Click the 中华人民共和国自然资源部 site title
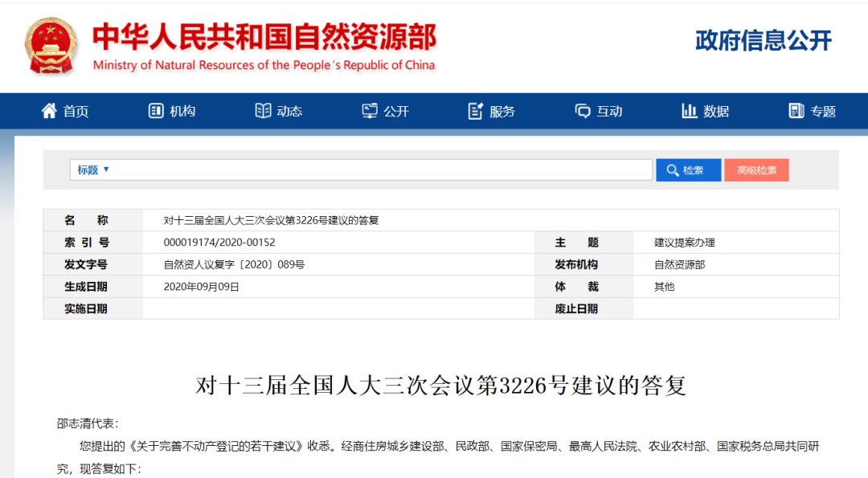Viewport: 868px width, 478px height. pyautogui.click(x=264, y=38)
